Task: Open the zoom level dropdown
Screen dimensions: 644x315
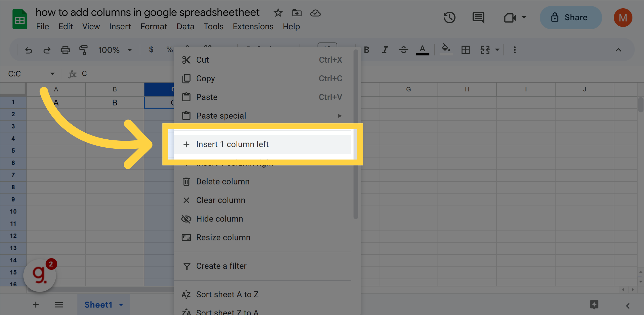Action: pos(115,50)
